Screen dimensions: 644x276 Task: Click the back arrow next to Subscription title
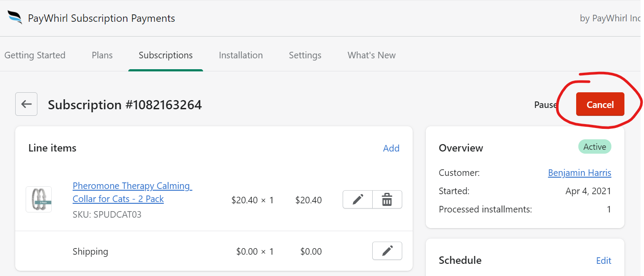[26, 104]
